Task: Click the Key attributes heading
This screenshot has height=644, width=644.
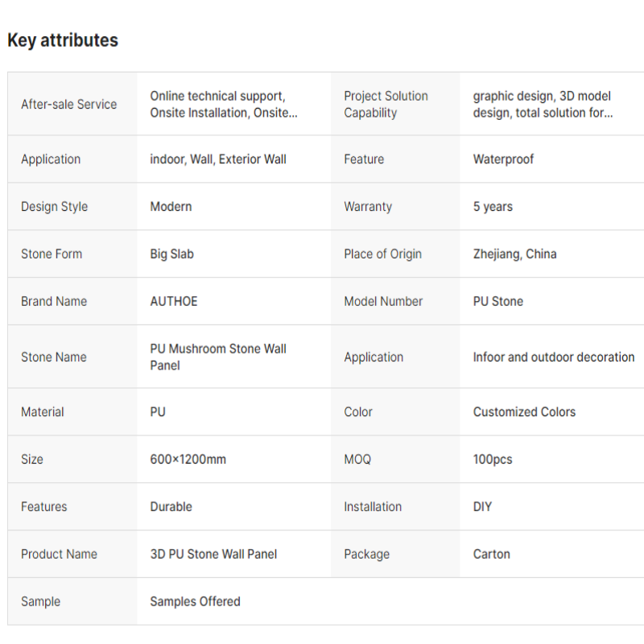Action: tap(63, 40)
